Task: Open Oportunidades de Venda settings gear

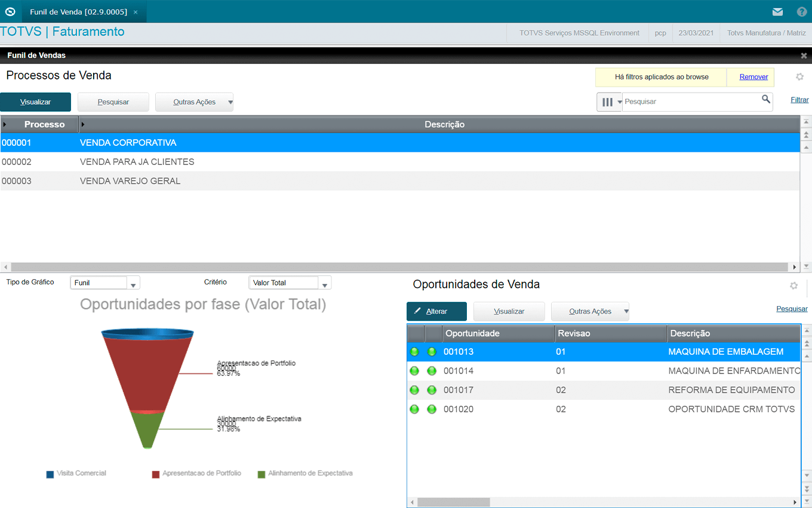Action: coord(793,286)
